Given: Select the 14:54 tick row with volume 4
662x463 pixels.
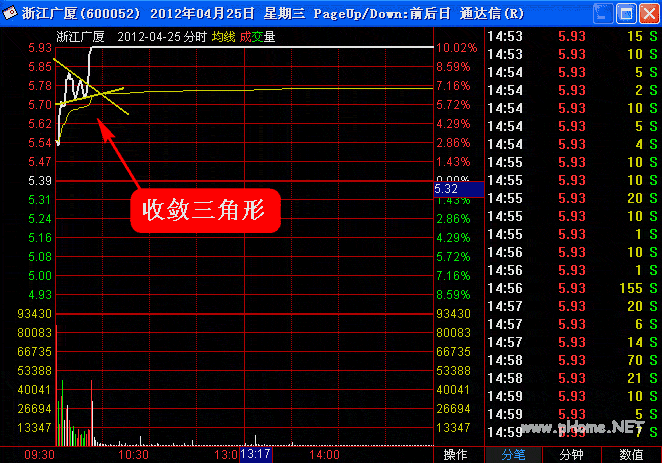Looking at the screenshot, I should click(x=573, y=144).
